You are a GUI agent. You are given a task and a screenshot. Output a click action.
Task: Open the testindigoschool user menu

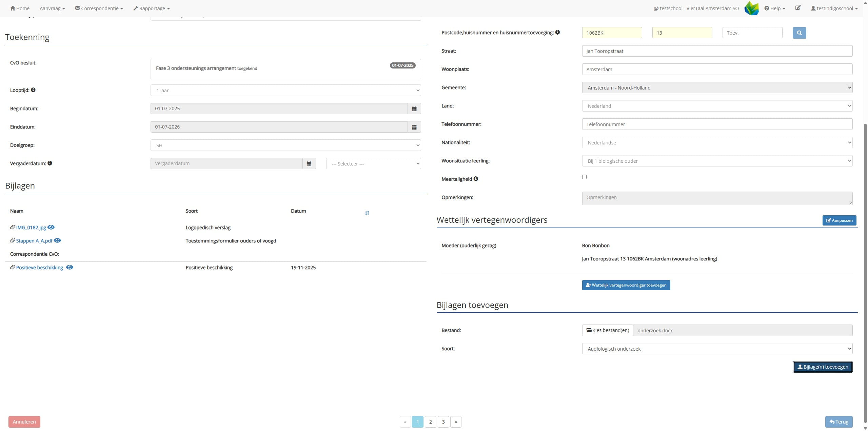click(x=834, y=8)
